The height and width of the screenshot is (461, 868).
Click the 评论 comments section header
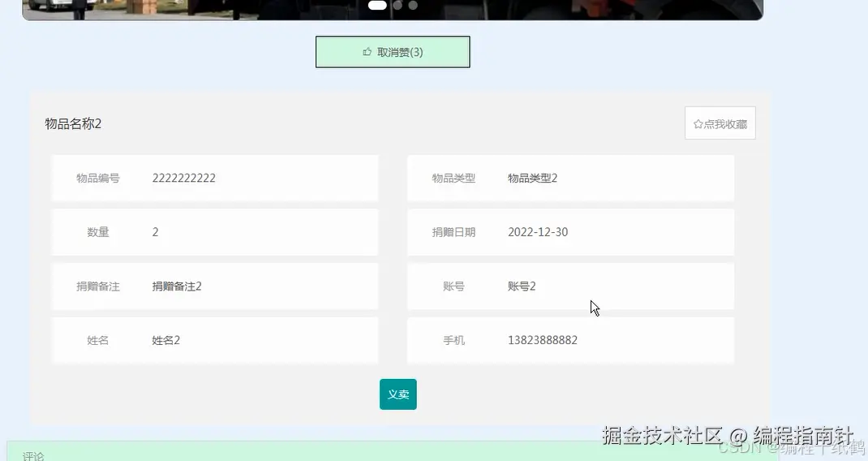(x=33, y=456)
